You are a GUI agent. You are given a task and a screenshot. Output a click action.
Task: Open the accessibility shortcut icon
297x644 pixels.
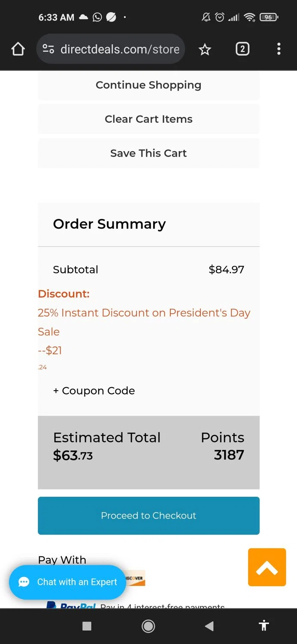pos(264,626)
